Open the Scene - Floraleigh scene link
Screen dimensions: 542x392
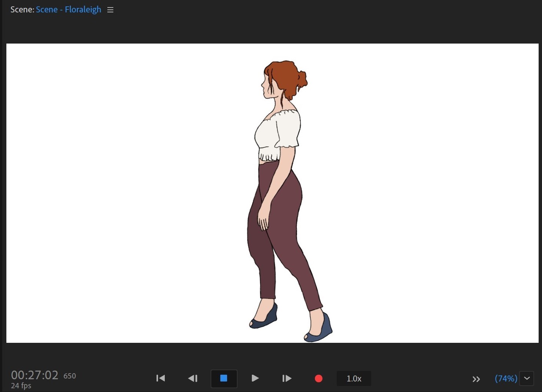(68, 9)
